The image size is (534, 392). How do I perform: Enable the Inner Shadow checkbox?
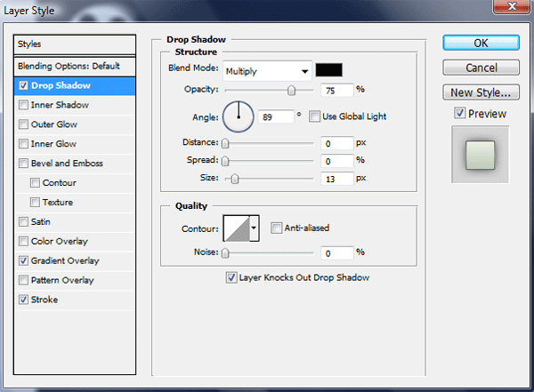(23, 105)
